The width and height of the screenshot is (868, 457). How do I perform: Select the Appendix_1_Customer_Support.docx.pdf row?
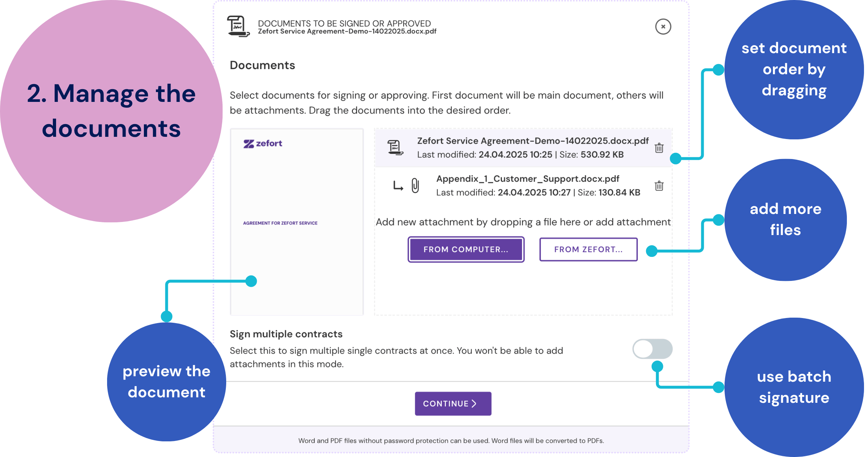tap(523, 186)
